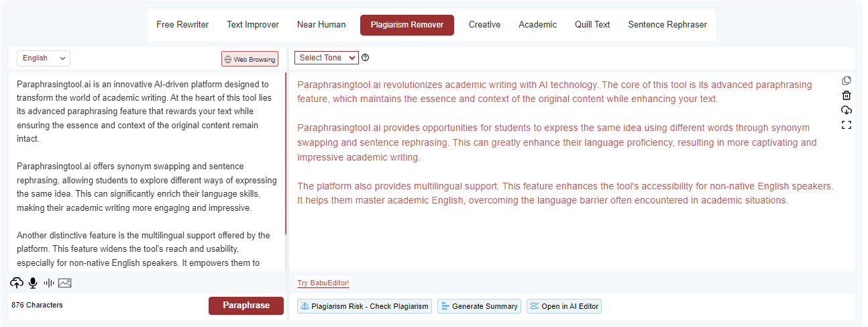The height and width of the screenshot is (327, 868).
Task: Click the input panel red scrollbar
Action: click(286, 153)
